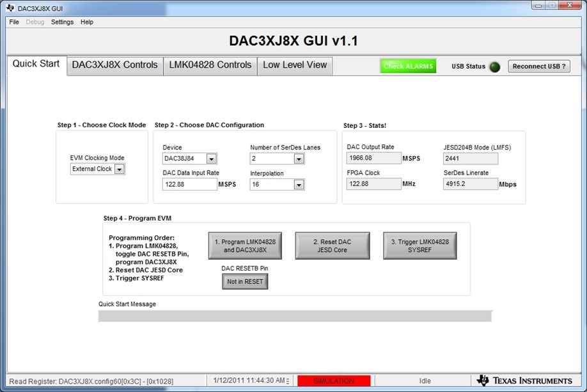Click the DAC Output Rate field 1966.08
The width and height of the screenshot is (587, 392).
(374, 158)
